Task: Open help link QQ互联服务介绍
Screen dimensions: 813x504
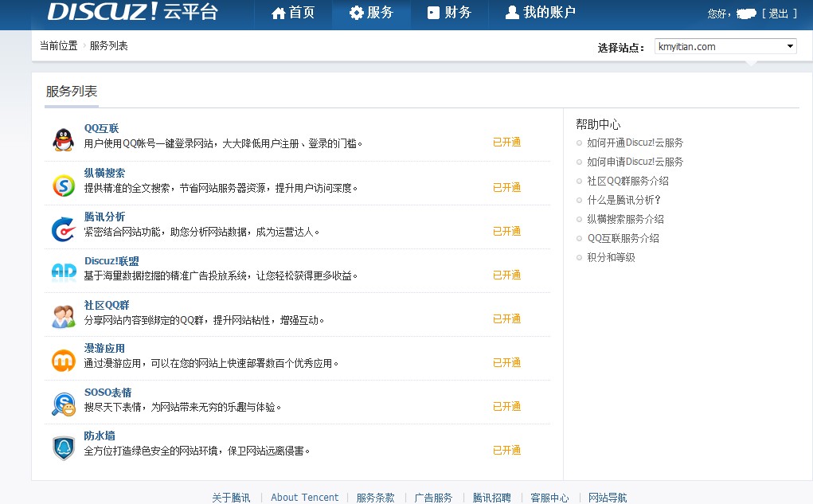Action: tap(623, 238)
